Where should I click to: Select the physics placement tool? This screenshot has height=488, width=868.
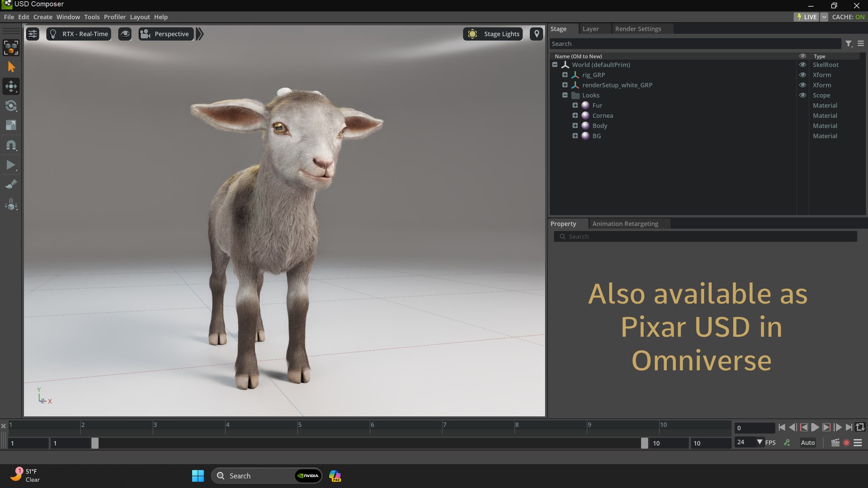(x=11, y=204)
